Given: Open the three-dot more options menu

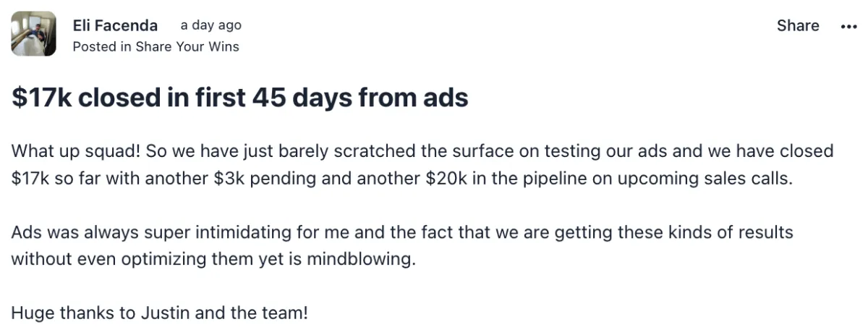Looking at the screenshot, I should click(x=848, y=26).
